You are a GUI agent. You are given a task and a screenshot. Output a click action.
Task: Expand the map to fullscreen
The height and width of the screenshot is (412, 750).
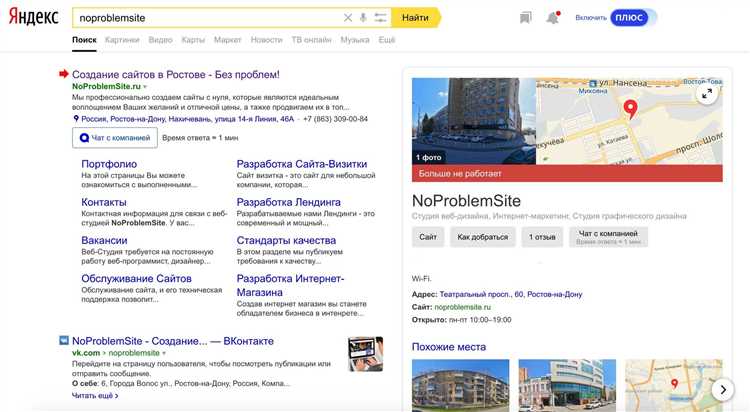(x=706, y=94)
